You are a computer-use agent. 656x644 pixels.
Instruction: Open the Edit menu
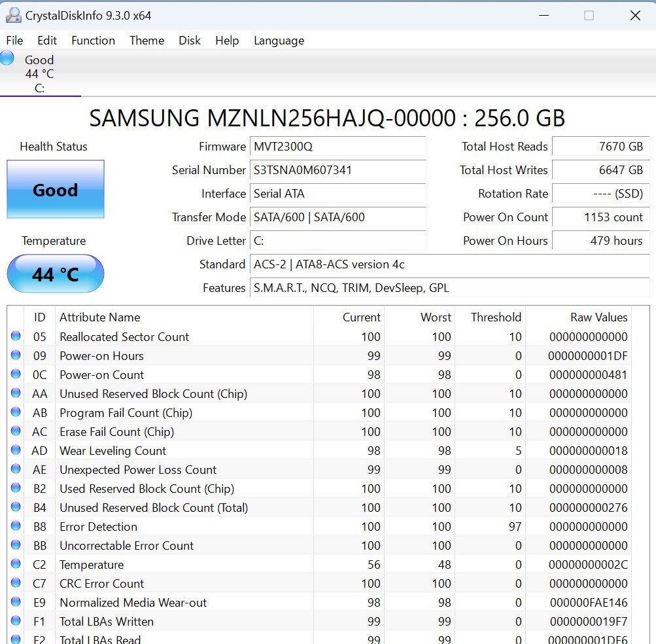[x=47, y=41]
